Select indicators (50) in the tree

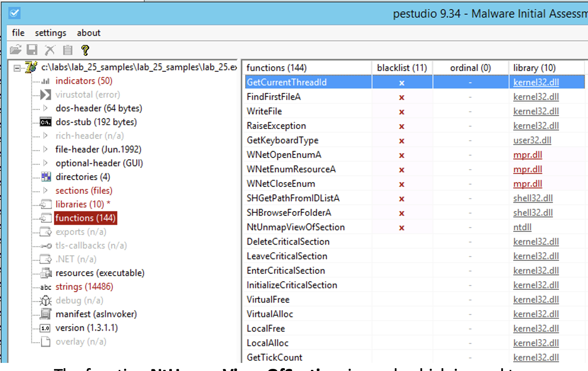pos(84,81)
